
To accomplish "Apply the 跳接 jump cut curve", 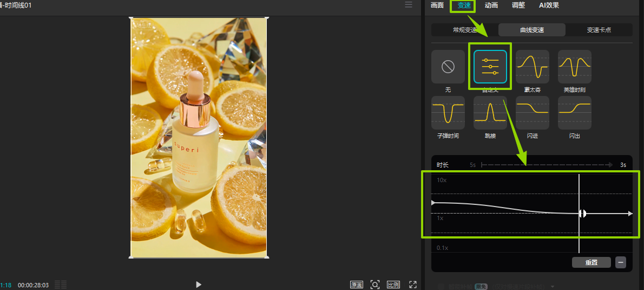I will click(x=490, y=113).
